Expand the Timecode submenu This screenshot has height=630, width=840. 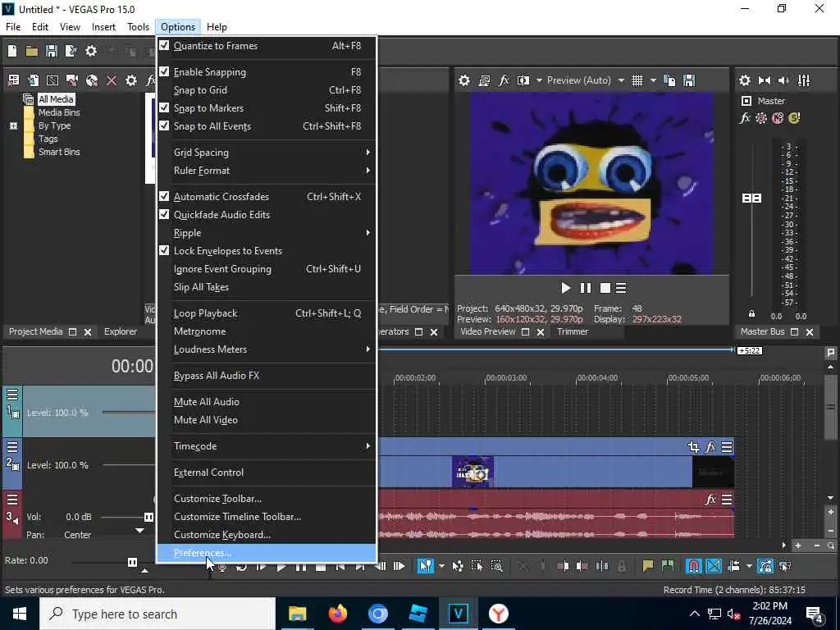point(267,446)
